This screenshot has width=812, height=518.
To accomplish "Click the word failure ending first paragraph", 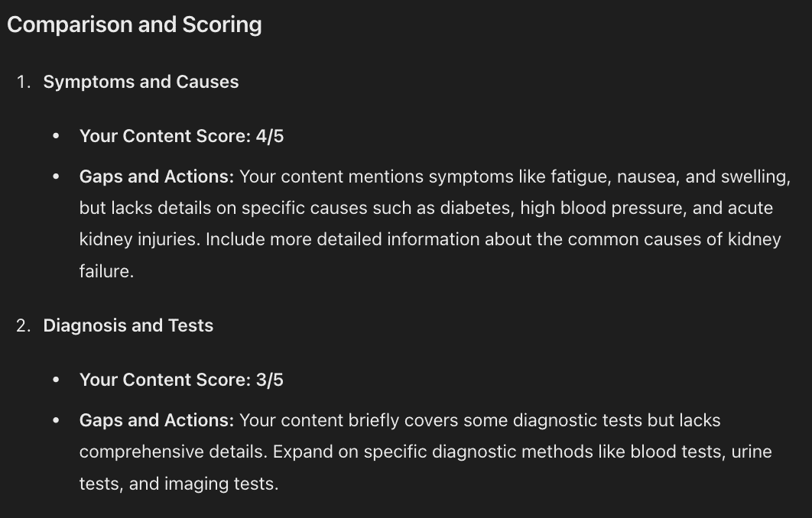I will click(106, 271).
